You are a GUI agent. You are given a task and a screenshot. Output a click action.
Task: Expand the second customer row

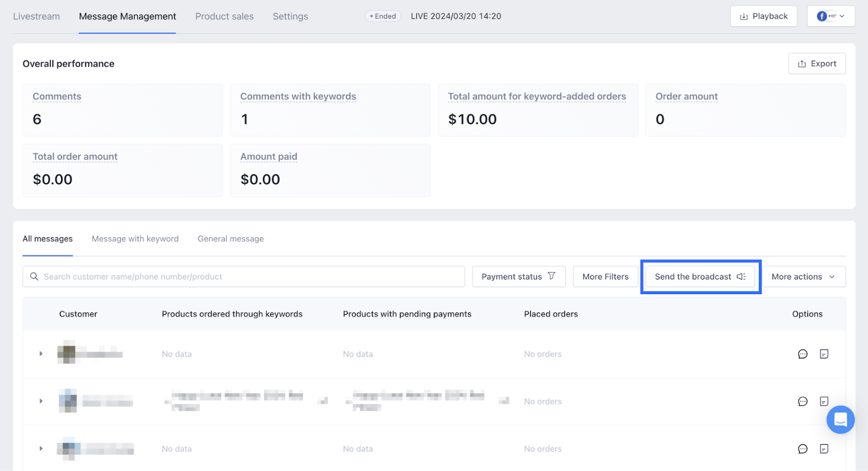[x=41, y=401]
